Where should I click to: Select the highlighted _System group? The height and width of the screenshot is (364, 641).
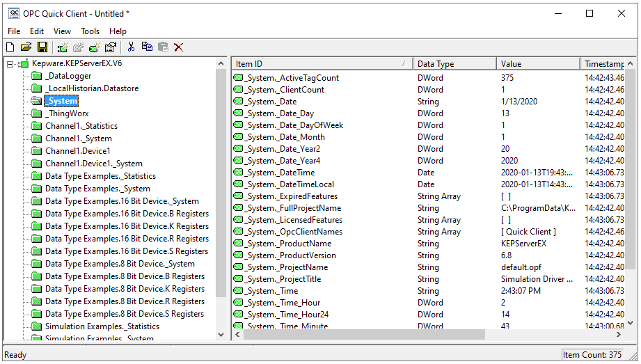coord(61,101)
